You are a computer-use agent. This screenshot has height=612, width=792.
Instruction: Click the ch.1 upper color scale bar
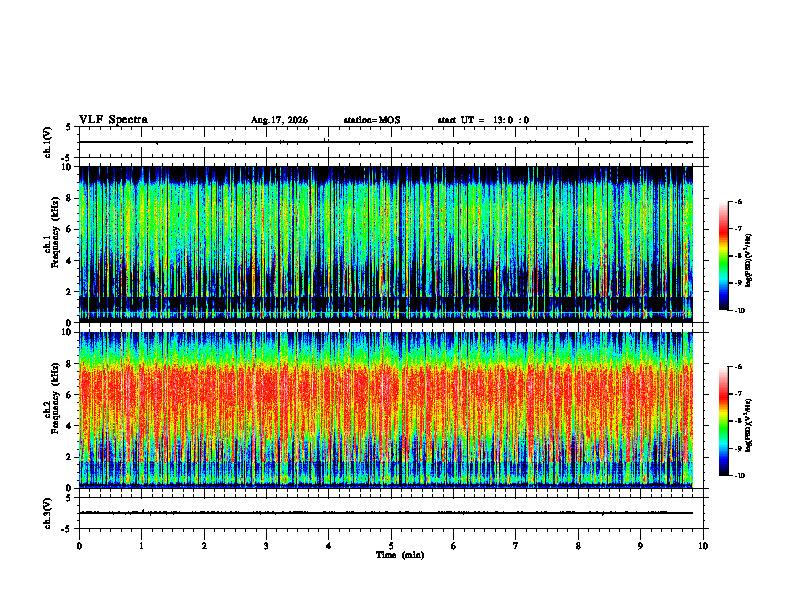click(723, 256)
